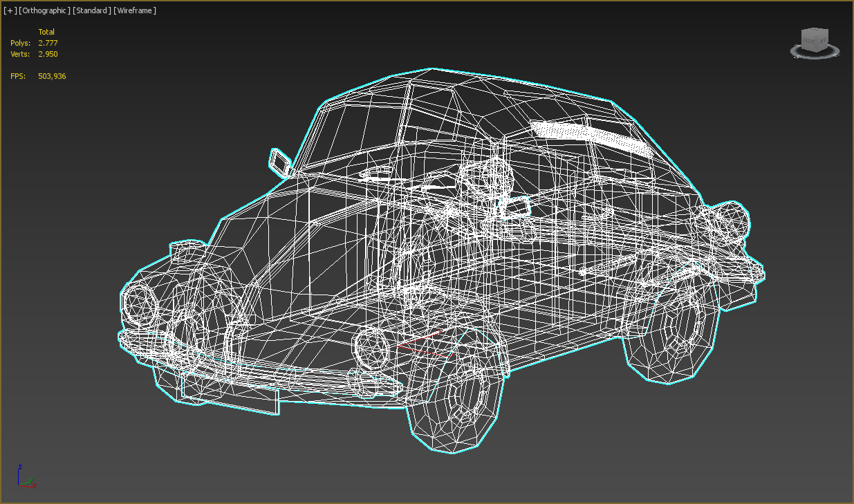Open the Wireframe per-view preference menu
Viewport: 854px width, 504px height.
(135, 10)
